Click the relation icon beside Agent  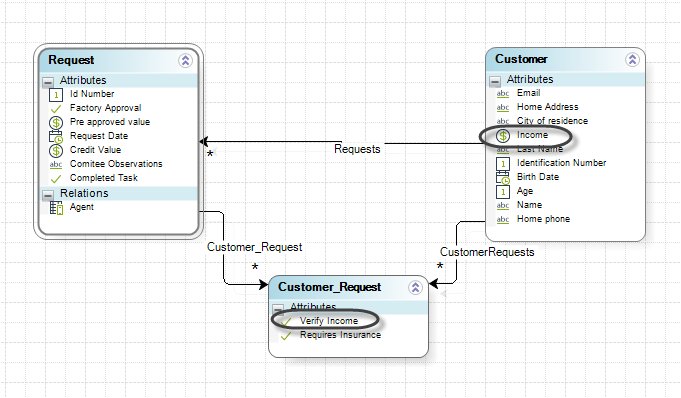[56, 208]
